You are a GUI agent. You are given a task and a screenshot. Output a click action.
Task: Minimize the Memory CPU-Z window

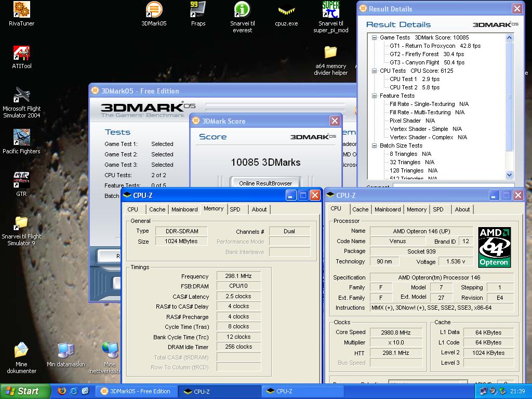pos(291,195)
